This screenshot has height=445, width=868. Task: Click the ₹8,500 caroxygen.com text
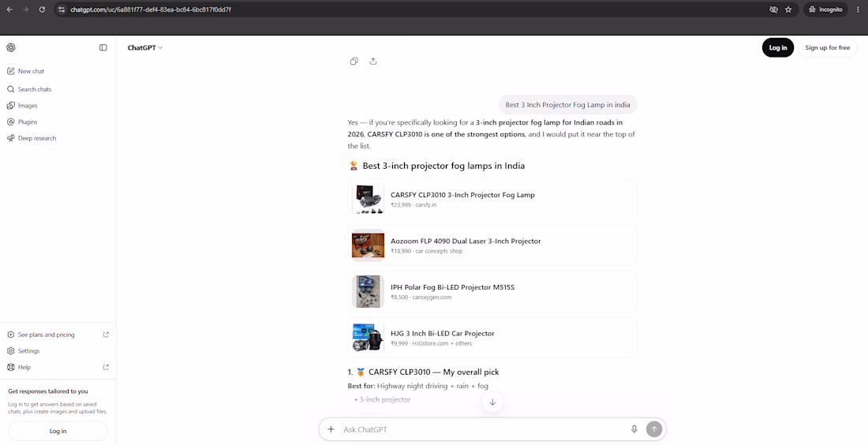click(x=421, y=297)
